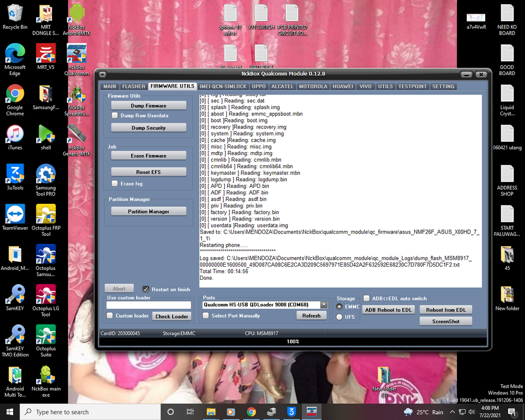Switch to the MAIN tab
Screen dimensions: 525x420
(110, 87)
